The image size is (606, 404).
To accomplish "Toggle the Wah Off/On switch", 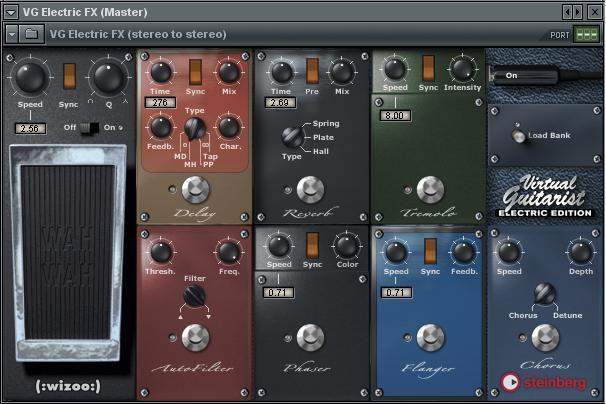I will (91, 128).
